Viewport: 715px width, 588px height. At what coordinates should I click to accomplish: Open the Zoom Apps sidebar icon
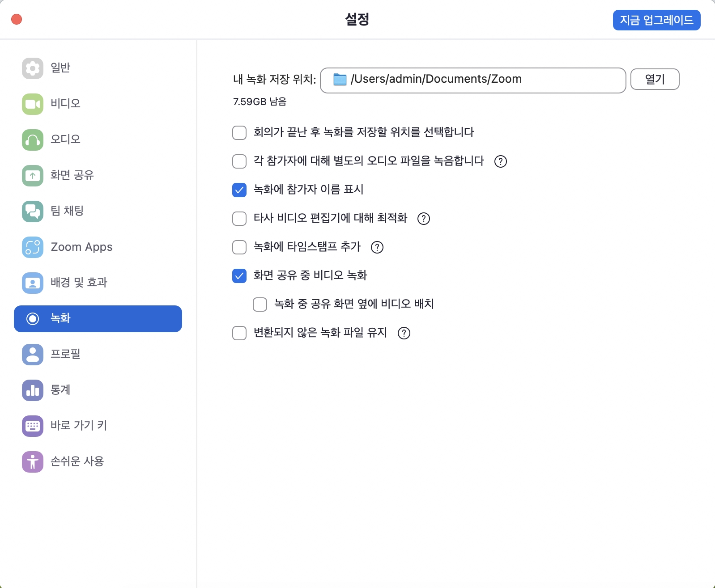click(33, 247)
